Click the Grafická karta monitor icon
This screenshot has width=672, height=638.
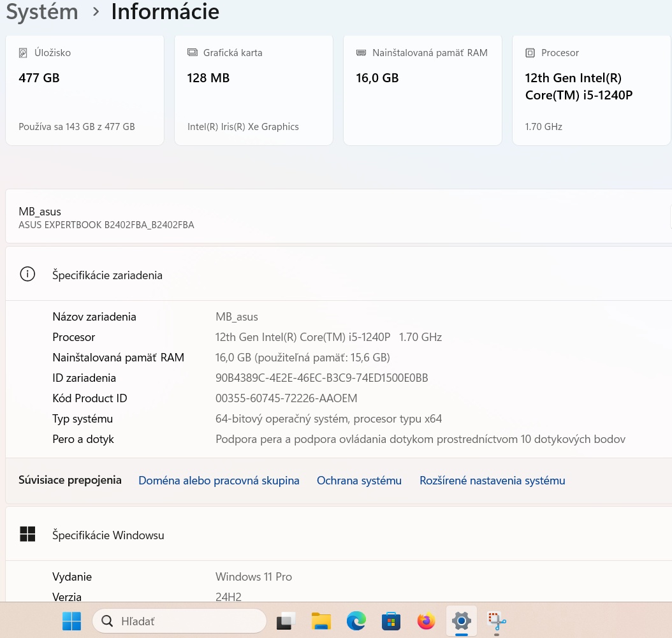pyautogui.click(x=192, y=52)
